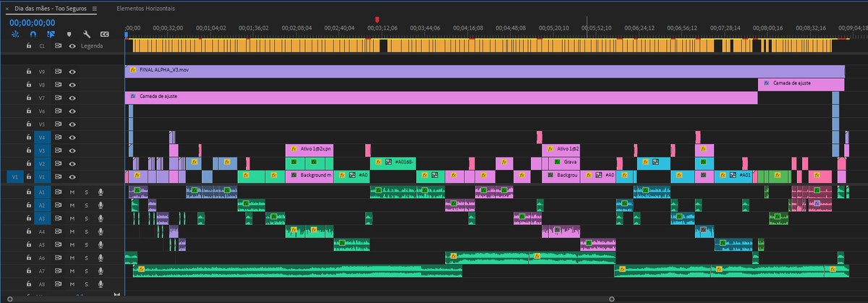Click time ruler at 00;04;16;08
This screenshot has width=868, height=303.
(x=470, y=27)
